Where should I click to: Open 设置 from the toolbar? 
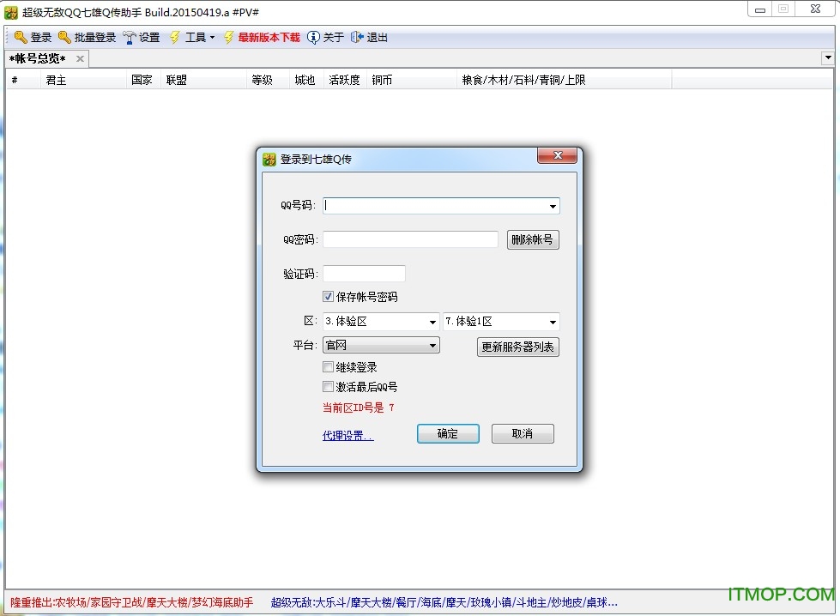[x=149, y=37]
